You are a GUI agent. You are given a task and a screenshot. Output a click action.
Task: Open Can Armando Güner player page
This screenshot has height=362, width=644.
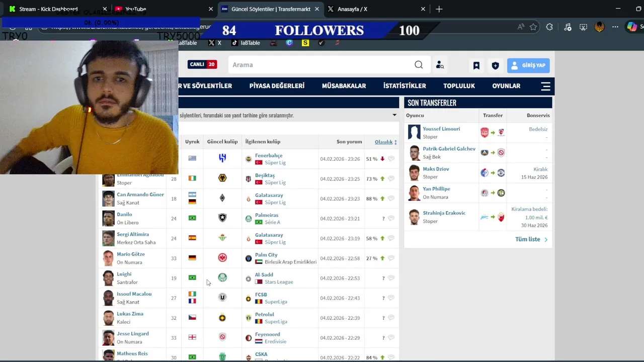(x=140, y=195)
